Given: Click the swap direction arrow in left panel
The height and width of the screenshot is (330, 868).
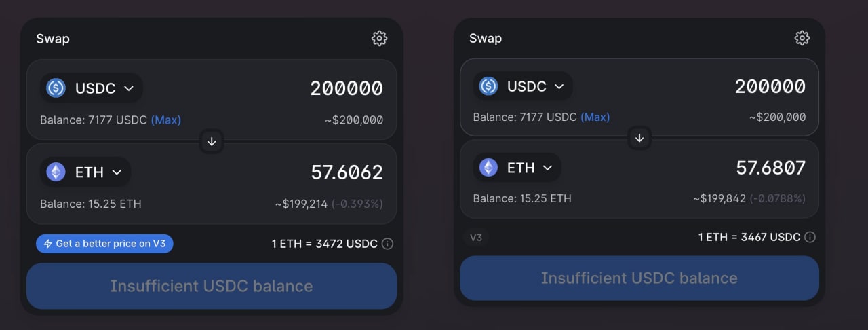Looking at the screenshot, I should (212, 141).
